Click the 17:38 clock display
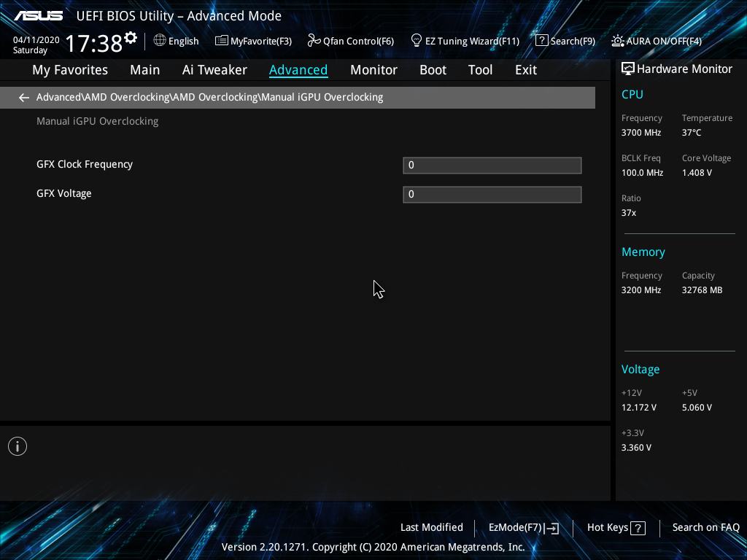The image size is (747, 560). tap(94, 43)
